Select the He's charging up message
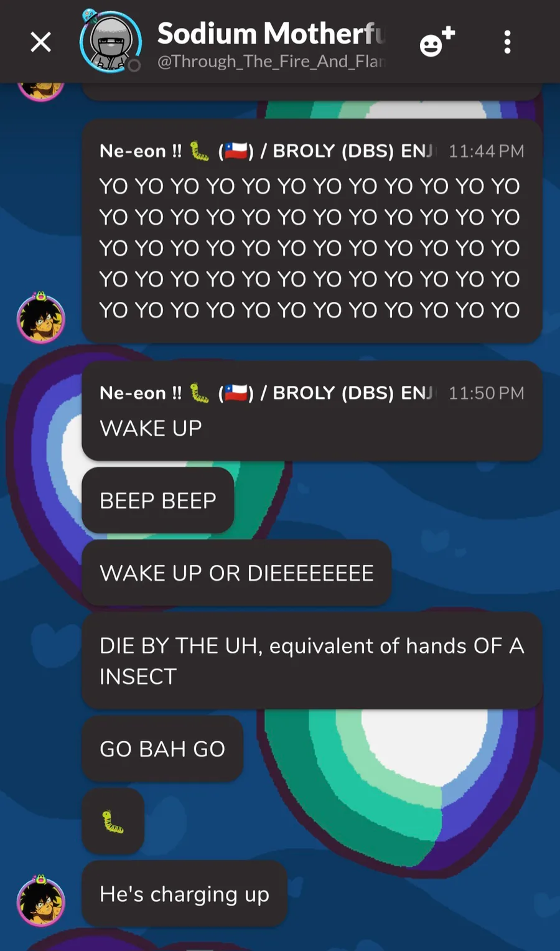Viewport: 560px width, 951px height. pyautogui.click(x=184, y=894)
